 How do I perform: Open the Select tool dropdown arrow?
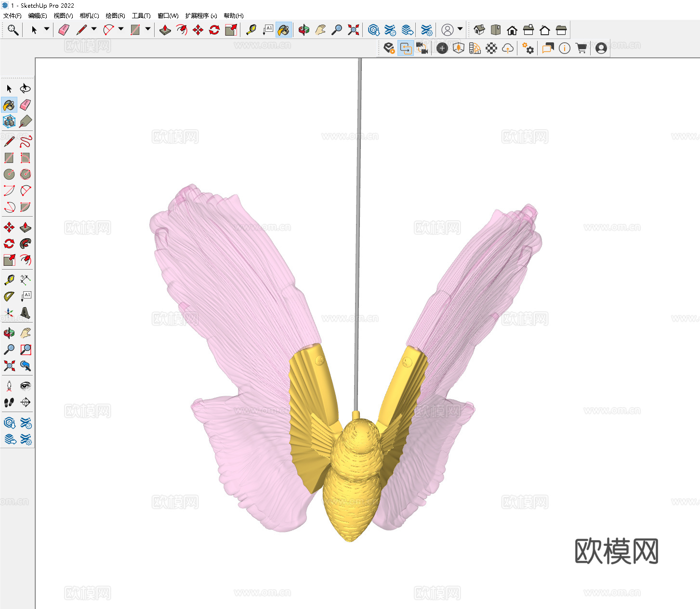coord(46,29)
